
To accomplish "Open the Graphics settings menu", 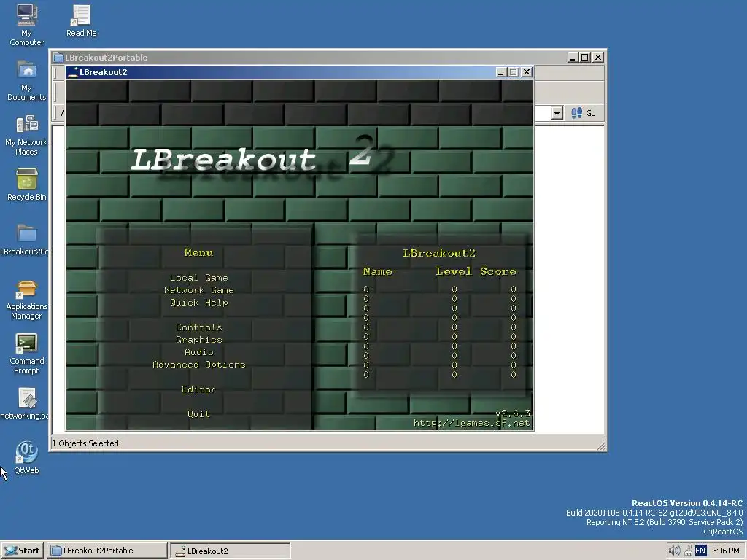I will click(x=198, y=340).
